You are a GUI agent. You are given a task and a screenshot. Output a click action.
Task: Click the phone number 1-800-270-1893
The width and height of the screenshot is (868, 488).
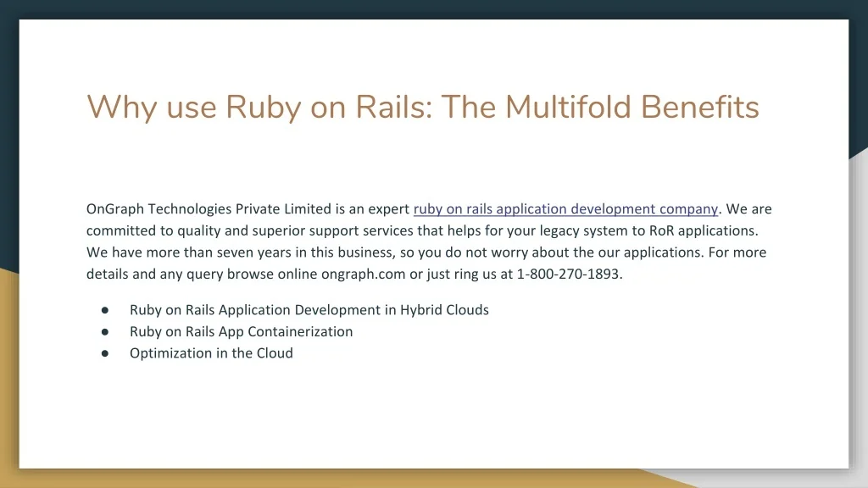tap(569, 274)
